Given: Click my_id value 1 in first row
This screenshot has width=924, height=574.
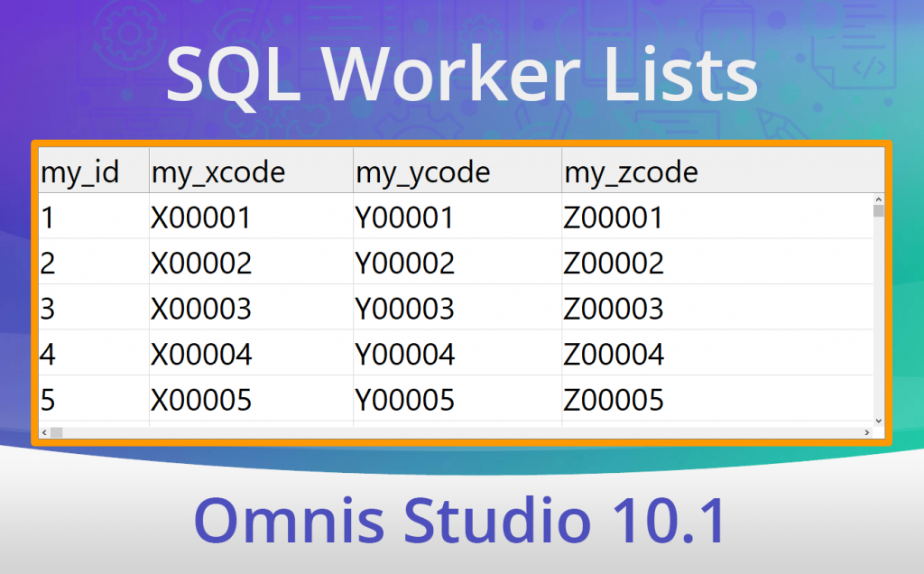Looking at the screenshot, I should coord(94,217).
